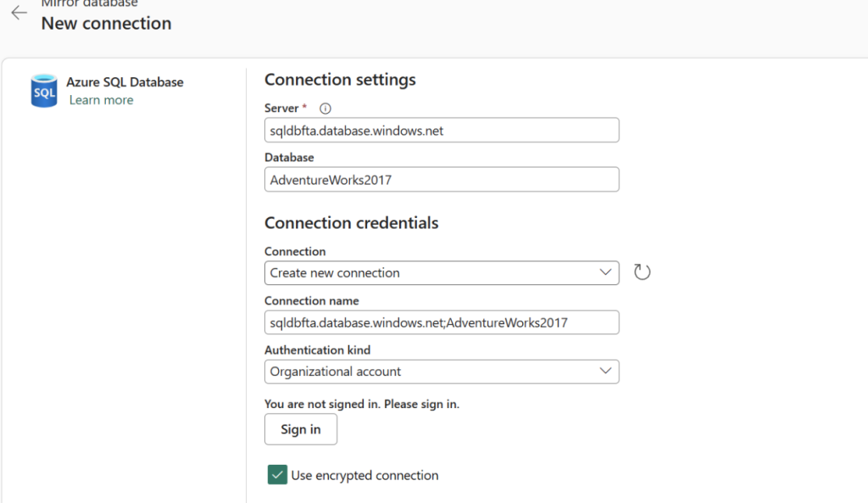Open the Server field info icon
868x503 pixels.
coord(325,109)
